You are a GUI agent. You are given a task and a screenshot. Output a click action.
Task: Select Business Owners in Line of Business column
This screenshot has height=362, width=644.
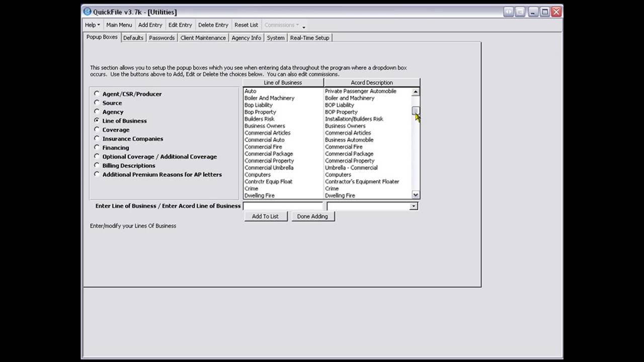tap(265, 126)
